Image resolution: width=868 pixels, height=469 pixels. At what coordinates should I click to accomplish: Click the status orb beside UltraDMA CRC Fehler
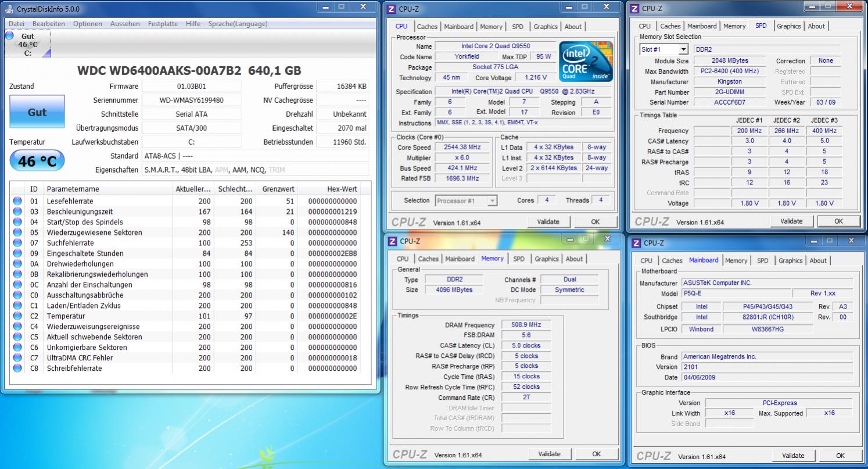coord(17,358)
